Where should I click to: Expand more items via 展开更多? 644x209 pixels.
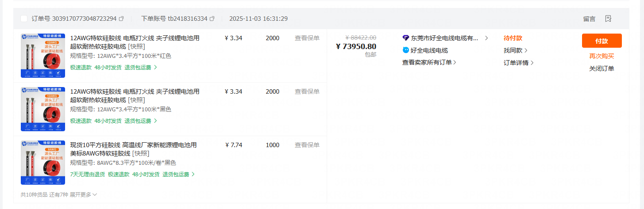(83, 194)
